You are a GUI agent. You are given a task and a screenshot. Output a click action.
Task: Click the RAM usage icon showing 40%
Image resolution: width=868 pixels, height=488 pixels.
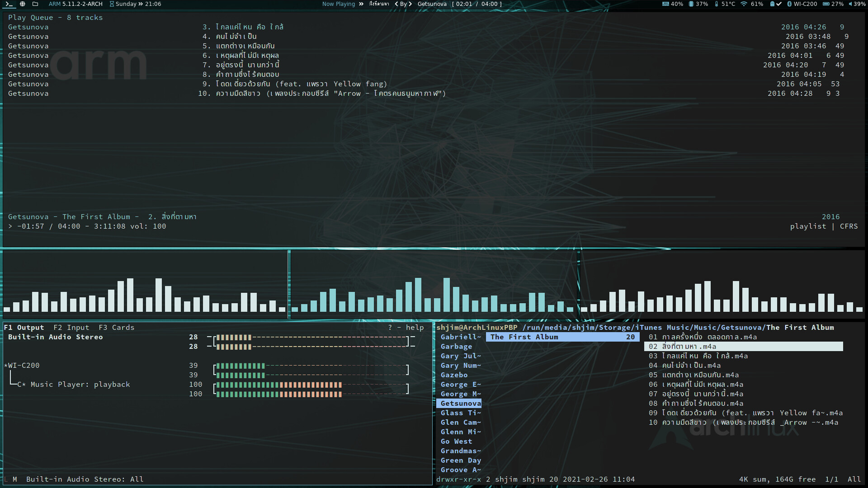tap(665, 4)
